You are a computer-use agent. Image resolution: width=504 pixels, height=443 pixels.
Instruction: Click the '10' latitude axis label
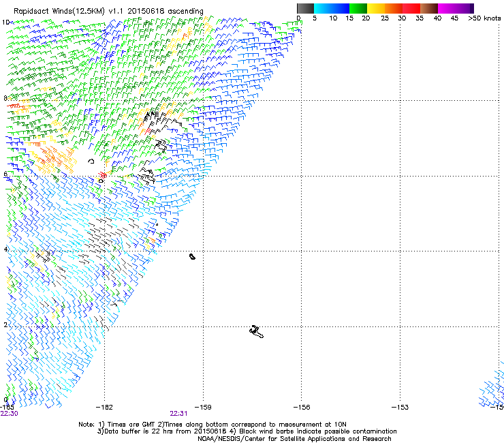[5, 22]
